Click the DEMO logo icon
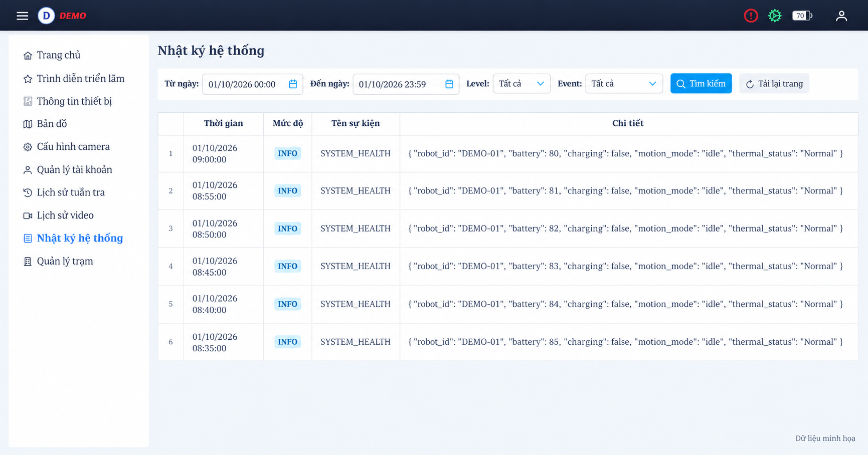 point(46,16)
